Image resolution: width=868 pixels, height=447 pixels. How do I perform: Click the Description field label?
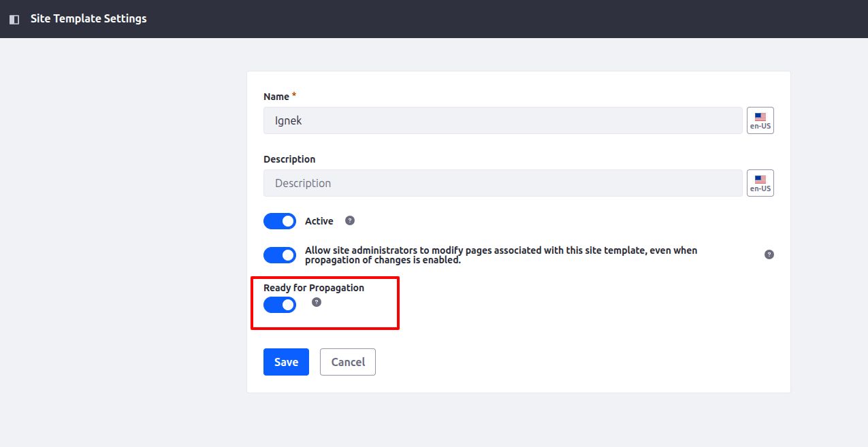click(289, 159)
